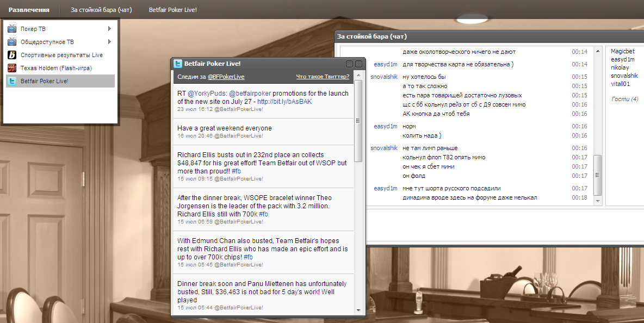This screenshot has width=644, height=323.
Task: Minimize the Betfair Poker Live! widget
Action: (x=349, y=64)
